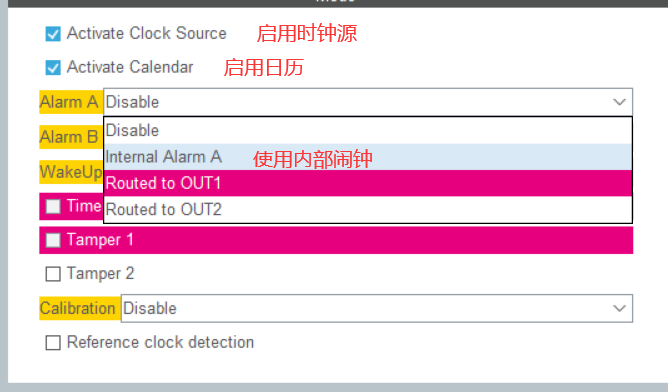
Task: Enable the Tamper 1 checkbox
Action: 53,240
